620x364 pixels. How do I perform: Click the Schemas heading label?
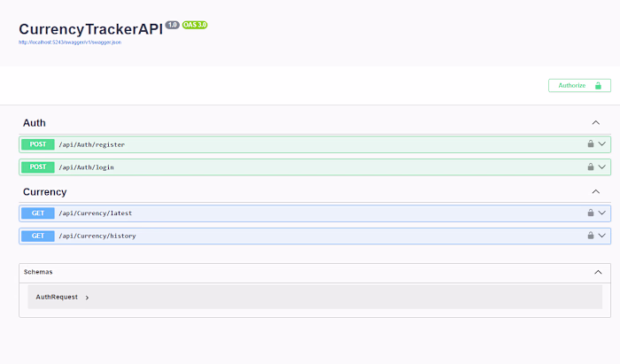38,272
